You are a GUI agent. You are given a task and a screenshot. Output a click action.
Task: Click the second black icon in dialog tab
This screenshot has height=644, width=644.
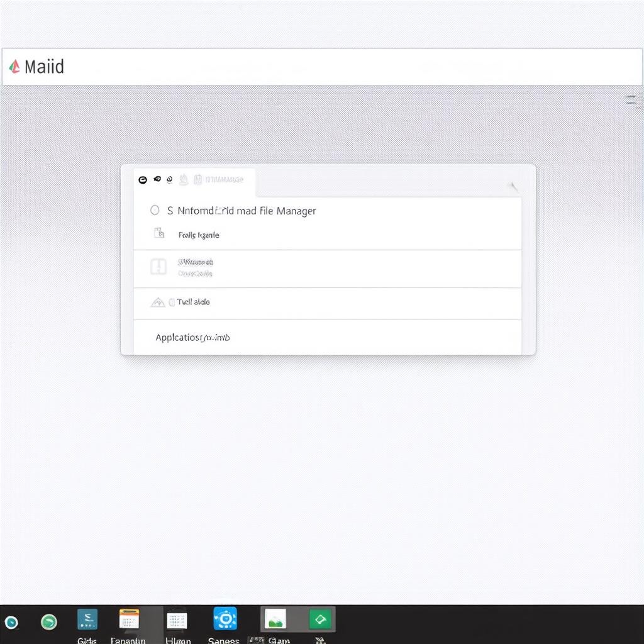coord(157,179)
